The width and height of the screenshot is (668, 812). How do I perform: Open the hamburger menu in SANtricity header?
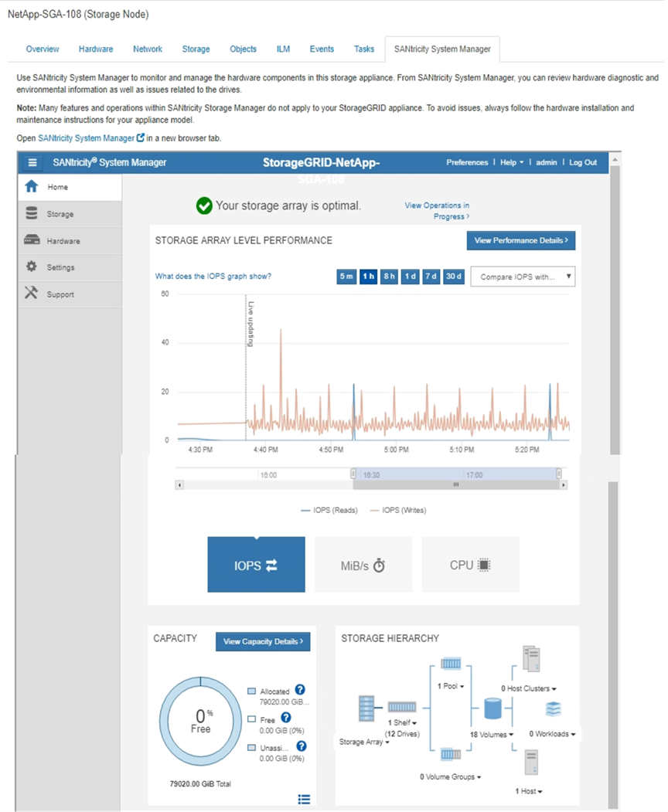tap(32, 162)
